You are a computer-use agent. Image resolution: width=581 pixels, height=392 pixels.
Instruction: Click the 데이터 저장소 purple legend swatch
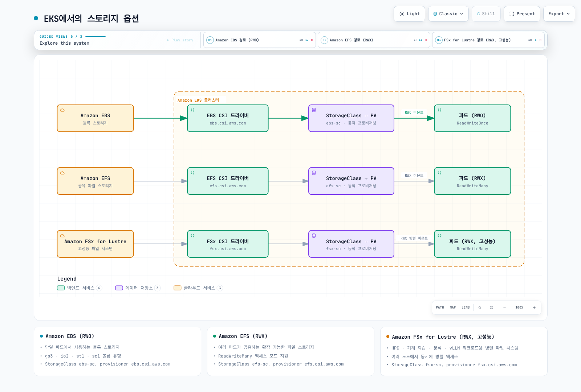point(119,288)
